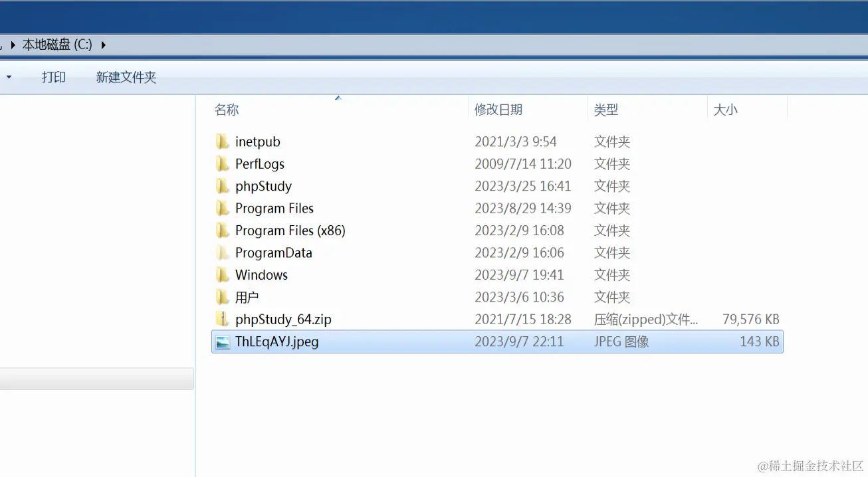Open the inetpub folder icon
Viewport: 868px width, 477px height.
(x=223, y=142)
